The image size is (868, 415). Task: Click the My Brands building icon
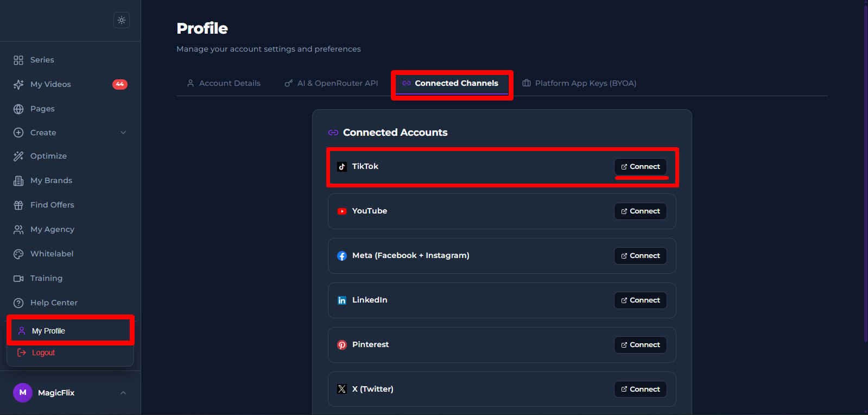[x=18, y=180]
